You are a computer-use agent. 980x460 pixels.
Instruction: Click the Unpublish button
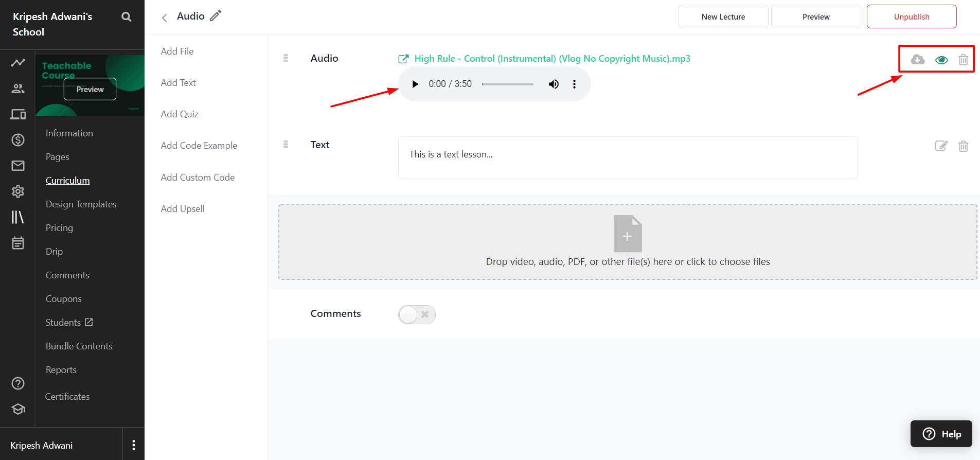(x=911, y=16)
